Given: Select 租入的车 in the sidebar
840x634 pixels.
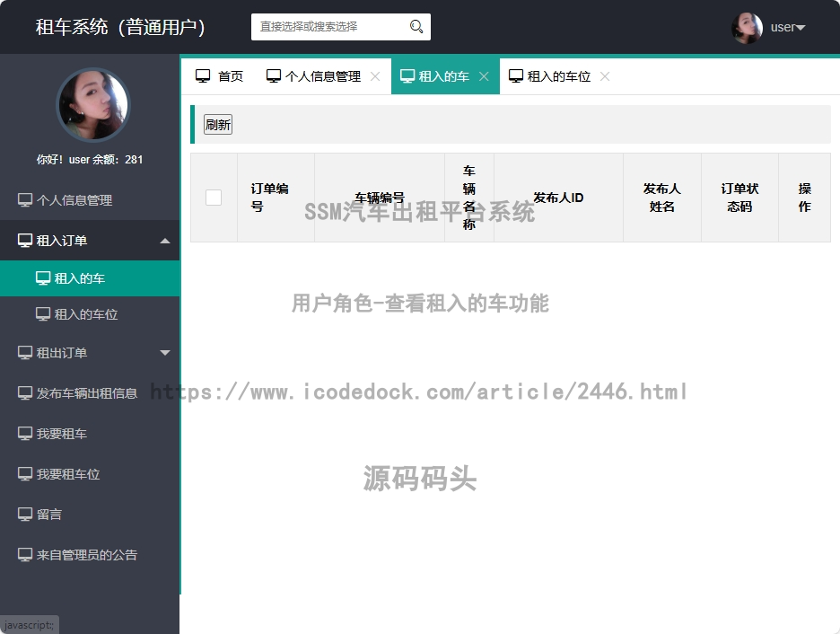Looking at the screenshot, I should coord(90,278).
